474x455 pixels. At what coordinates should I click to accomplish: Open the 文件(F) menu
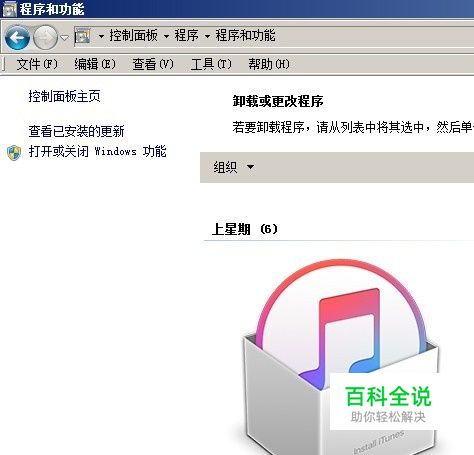pyautogui.click(x=37, y=64)
